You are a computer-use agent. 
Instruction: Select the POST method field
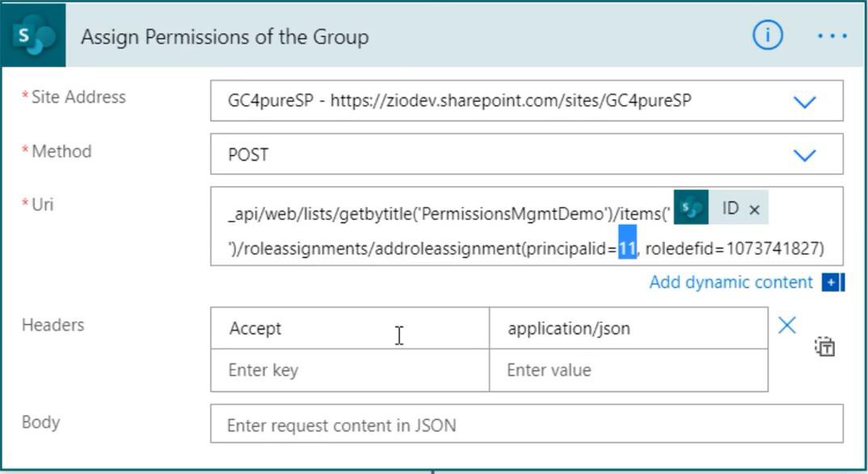coord(526,154)
